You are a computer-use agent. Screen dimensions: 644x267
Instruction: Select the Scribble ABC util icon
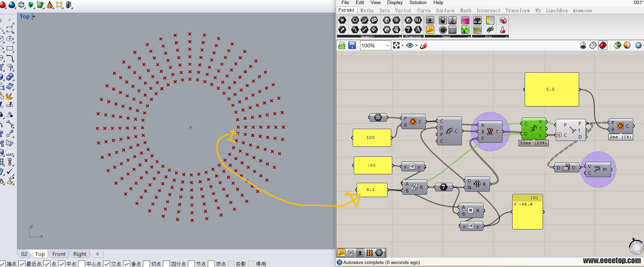point(490,30)
